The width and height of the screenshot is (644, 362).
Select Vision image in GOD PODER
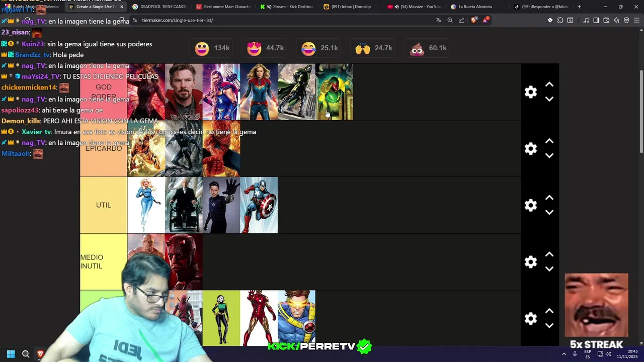[x=334, y=92]
